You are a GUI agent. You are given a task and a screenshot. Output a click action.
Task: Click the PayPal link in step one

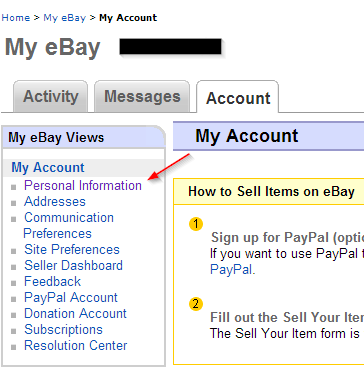pos(233,269)
